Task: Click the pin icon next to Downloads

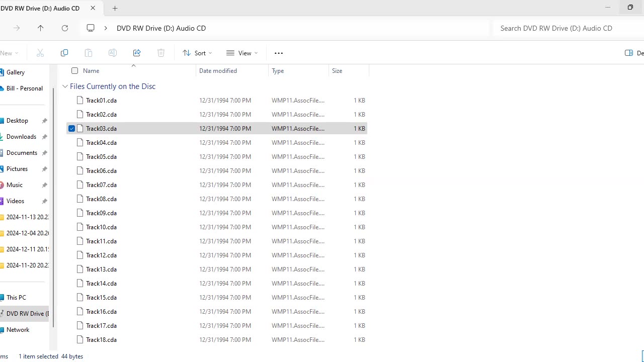Action: tap(44, 137)
